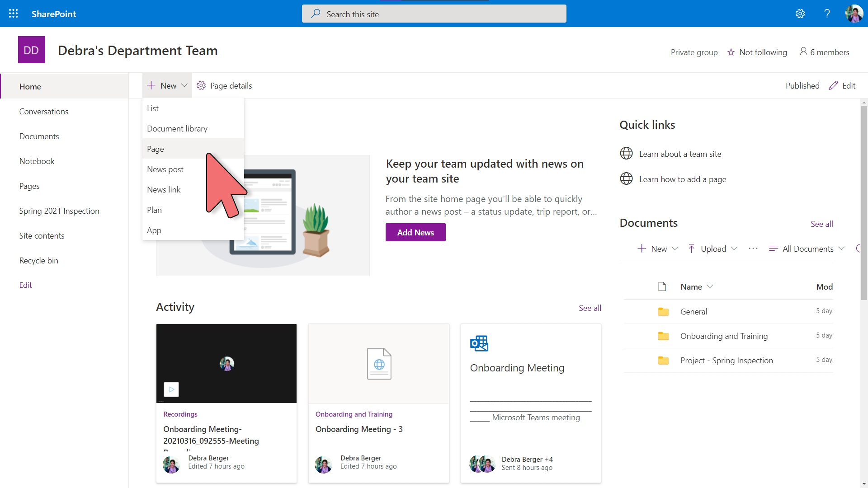Open the All Documents view dropdown
This screenshot has width=868, height=488.
point(841,249)
